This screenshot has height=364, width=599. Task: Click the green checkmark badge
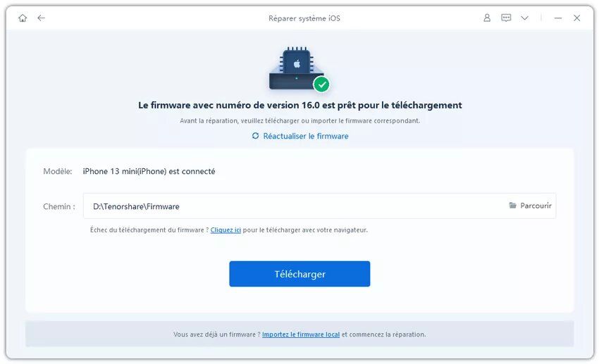pyautogui.click(x=321, y=84)
